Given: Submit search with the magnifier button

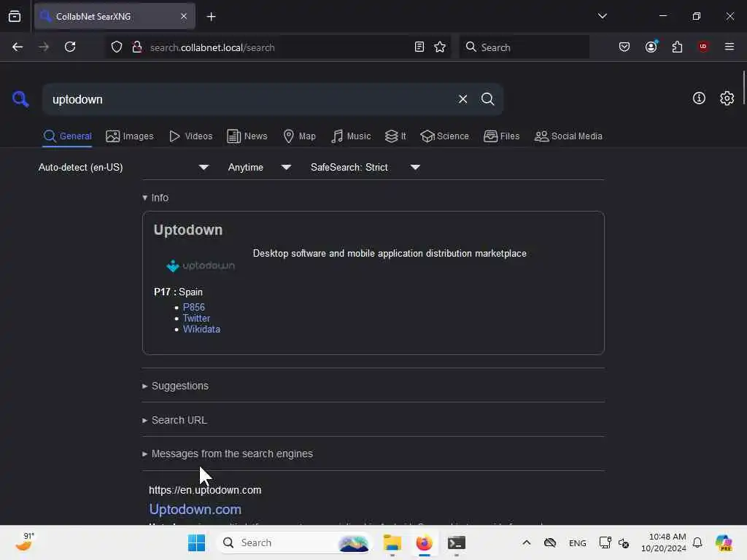Looking at the screenshot, I should pyautogui.click(x=487, y=99).
